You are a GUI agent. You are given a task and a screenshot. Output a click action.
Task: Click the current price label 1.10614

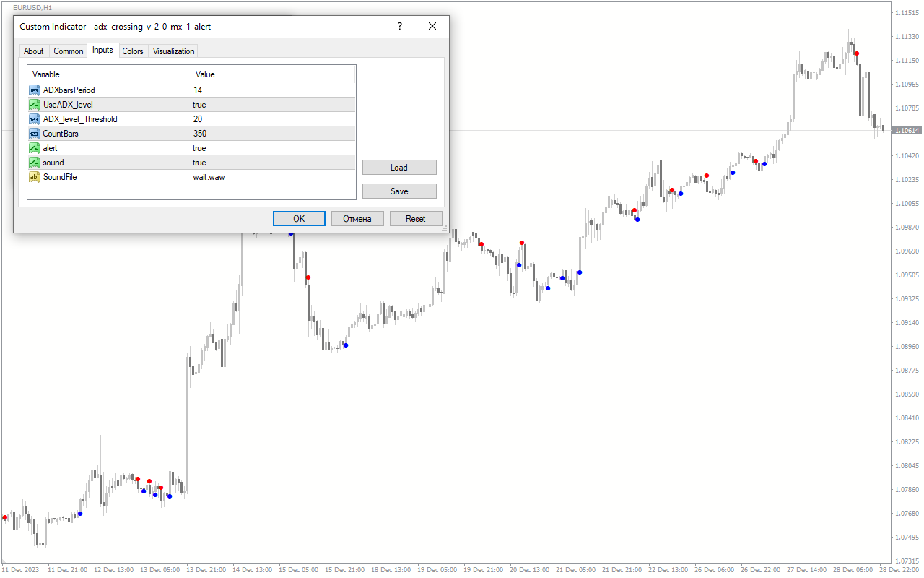pyautogui.click(x=907, y=131)
